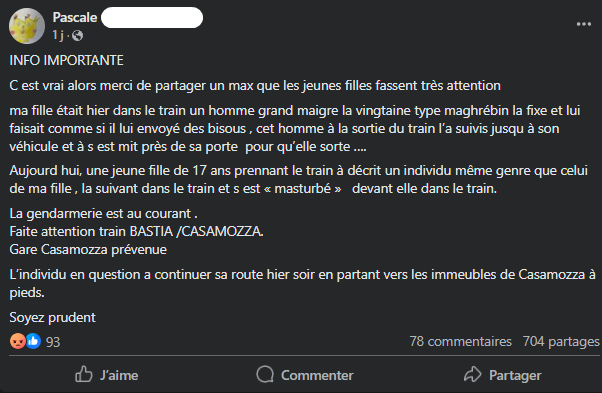The height and width of the screenshot is (393, 602).
Task: View the 78 commentaires
Action: coord(460,341)
